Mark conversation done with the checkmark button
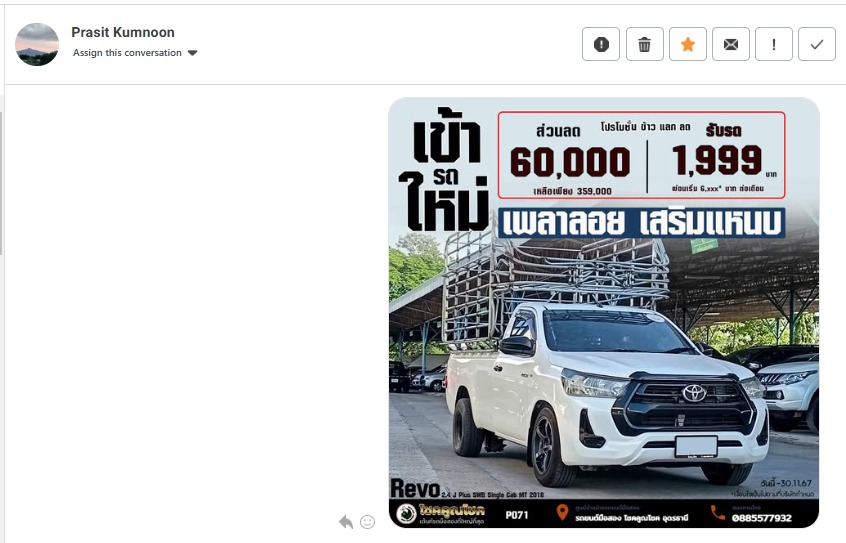Screen dimensions: 846x543 point(817,44)
